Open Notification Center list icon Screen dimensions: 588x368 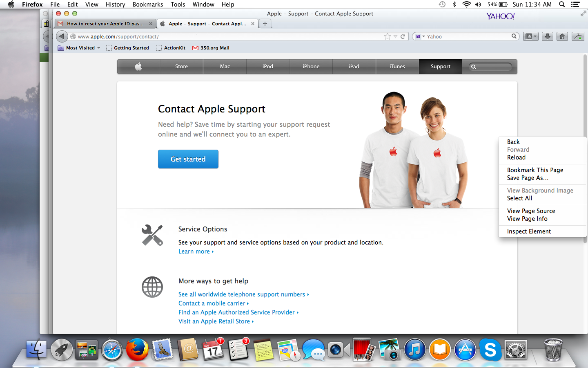[575, 4]
